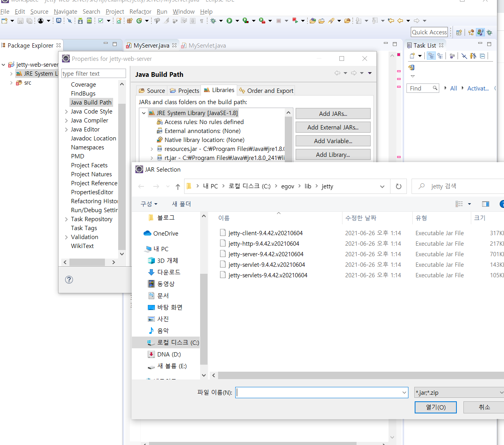Click the New wizard toolbar icon
Screen dimensions: 504x445
5,21
